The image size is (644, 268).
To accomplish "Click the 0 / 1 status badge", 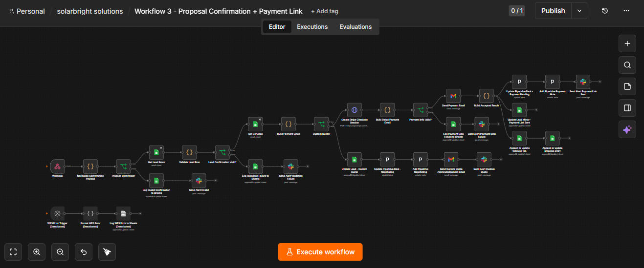I will click(517, 11).
